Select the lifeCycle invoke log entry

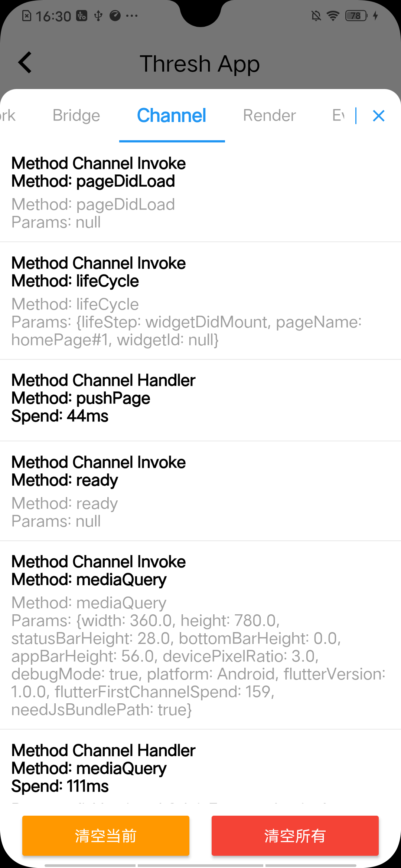[x=200, y=301]
